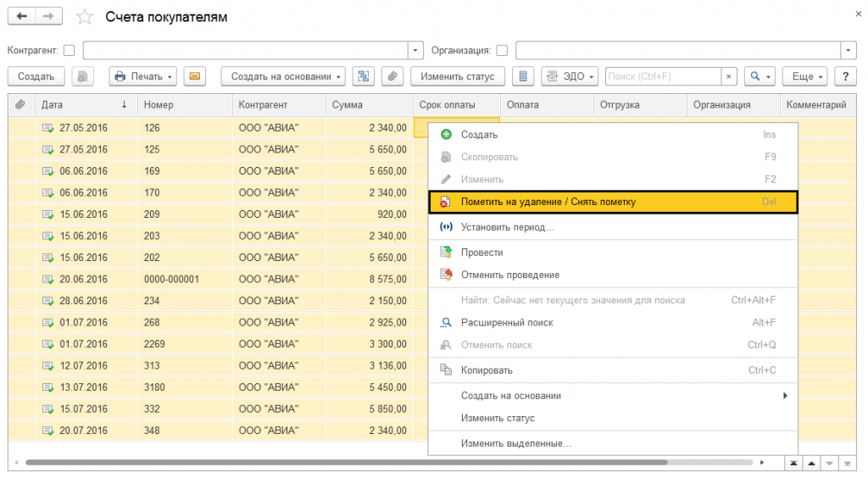Click the Номер column header

click(185, 104)
